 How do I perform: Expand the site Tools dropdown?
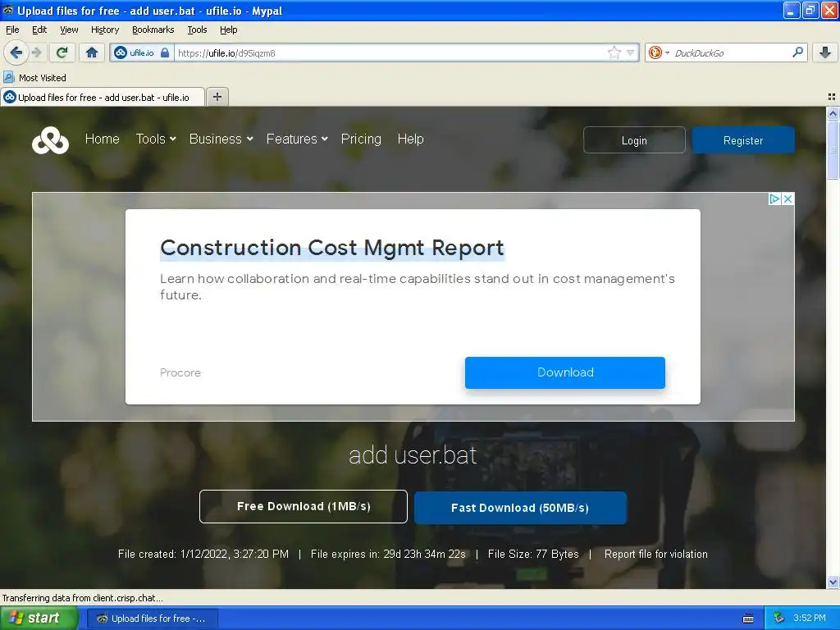155,139
